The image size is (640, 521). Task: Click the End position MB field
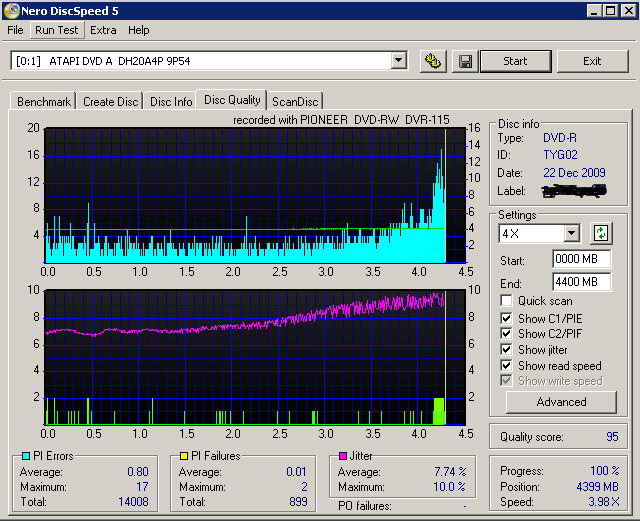(581, 282)
